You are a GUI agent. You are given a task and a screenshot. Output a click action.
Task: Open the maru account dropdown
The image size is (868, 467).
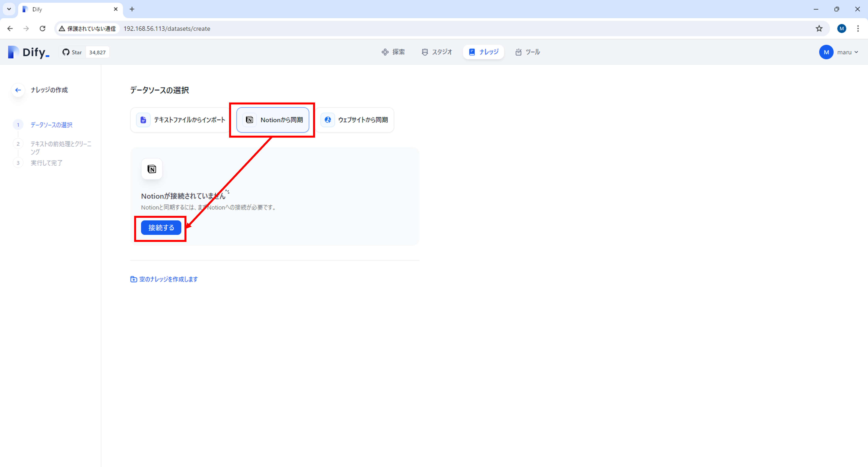coord(839,52)
